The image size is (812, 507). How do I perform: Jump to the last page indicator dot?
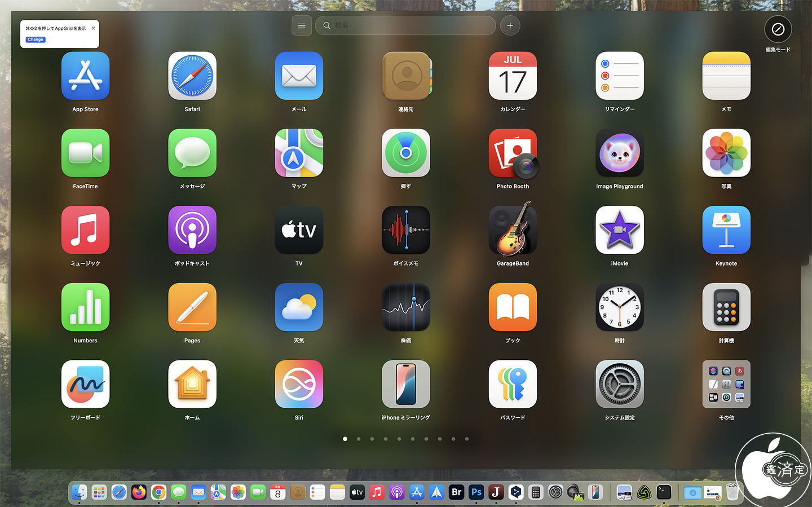pyautogui.click(x=467, y=439)
